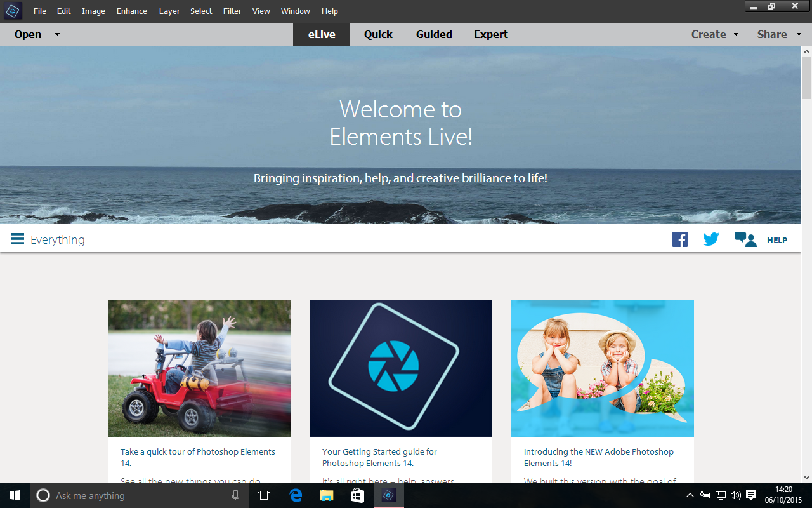812x508 pixels.
Task: Open the Action Center notification icon
Action: point(751,495)
